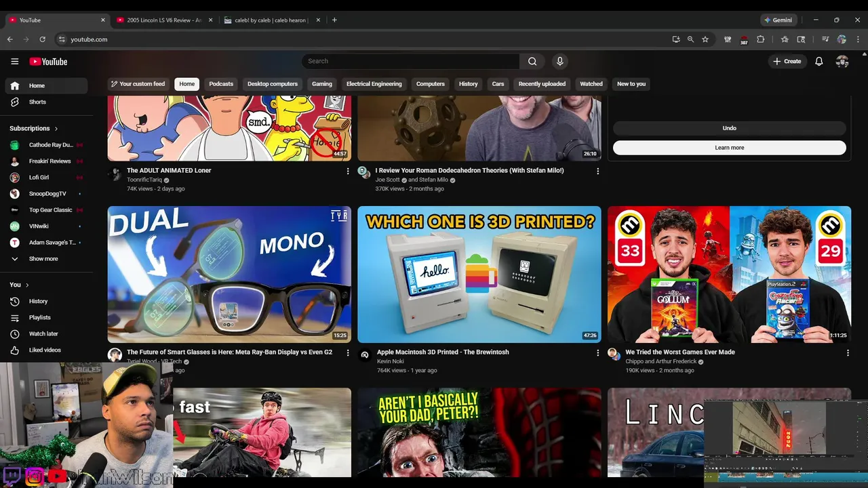Click the install app icon in address bar
Image resolution: width=868 pixels, height=488 pixels.
[676, 39]
